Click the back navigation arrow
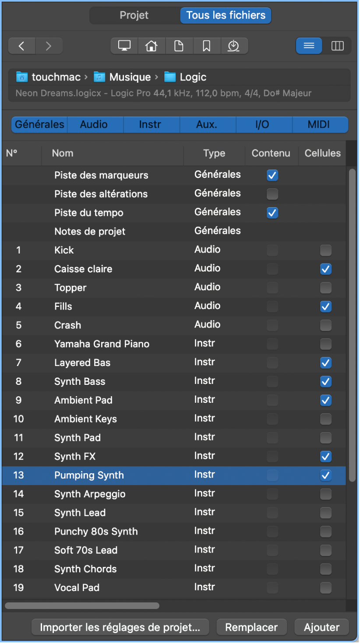Image resolution: width=360 pixels, height=644 pixels. pos(21,46)
